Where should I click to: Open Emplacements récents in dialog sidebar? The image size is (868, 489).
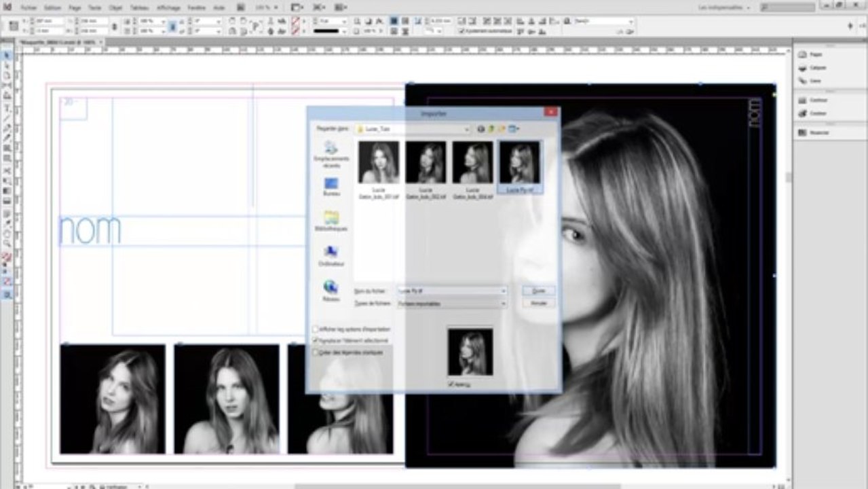coord(331,154)
